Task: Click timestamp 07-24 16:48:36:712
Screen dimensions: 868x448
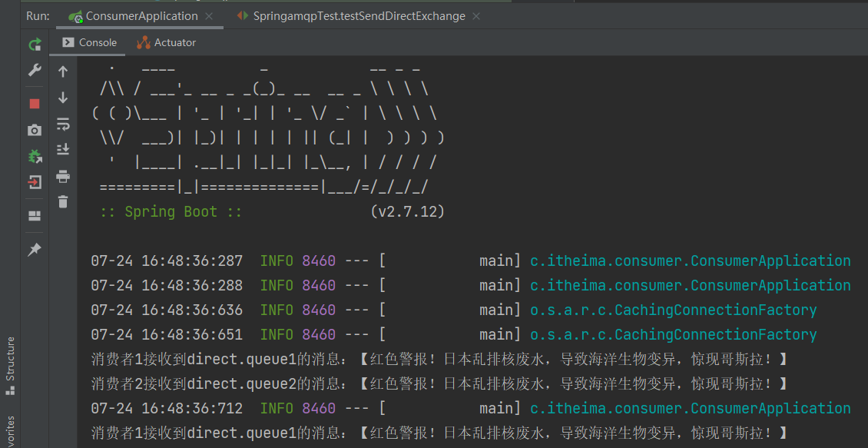Action: (x=167, y=409)
